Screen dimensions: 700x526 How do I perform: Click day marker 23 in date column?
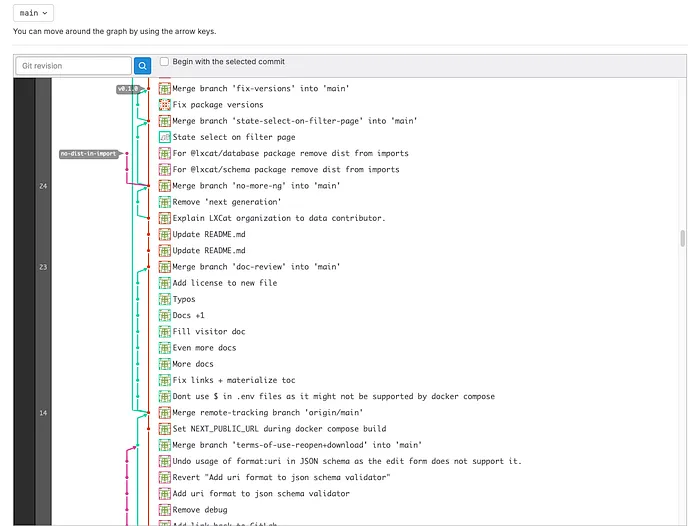pos(43,267)
